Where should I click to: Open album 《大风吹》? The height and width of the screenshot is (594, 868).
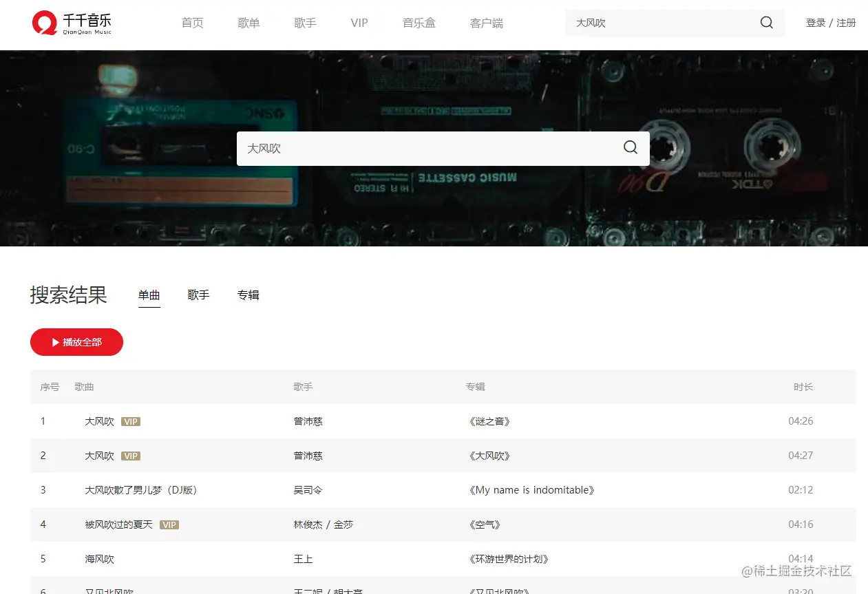pos(489,456)
